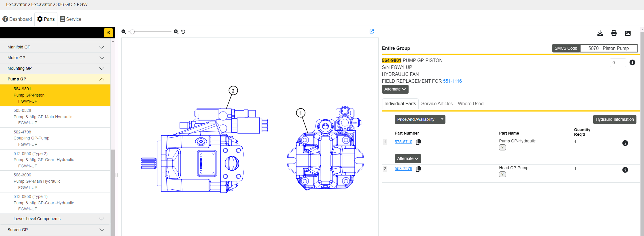Screen dimensions: 644x236
Task: Click the zoom in magnifier icon
Action: tap(176, 32)
